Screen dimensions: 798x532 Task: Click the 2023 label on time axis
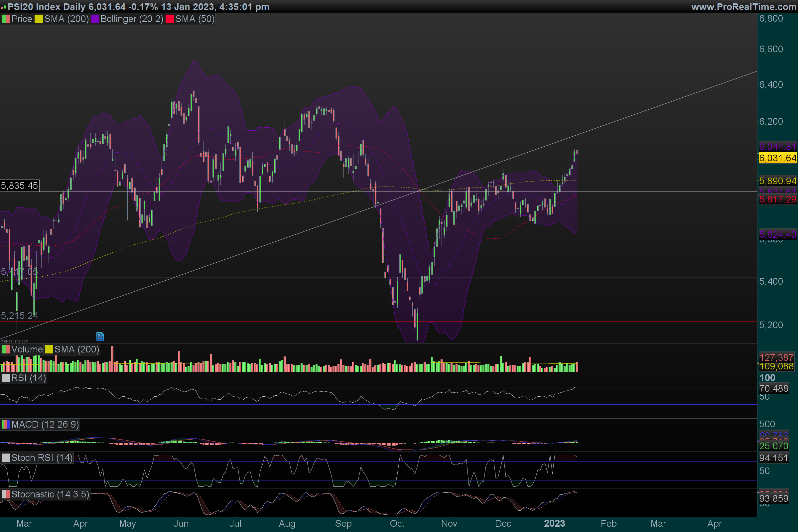[x=554, y=523]
